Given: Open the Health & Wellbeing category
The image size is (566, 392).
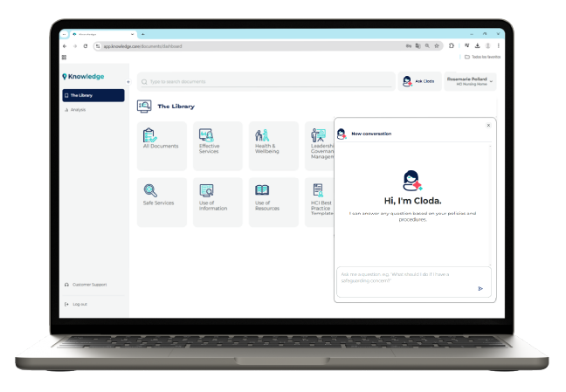Looking at the screenshot, I should click(x=273, y=145).
